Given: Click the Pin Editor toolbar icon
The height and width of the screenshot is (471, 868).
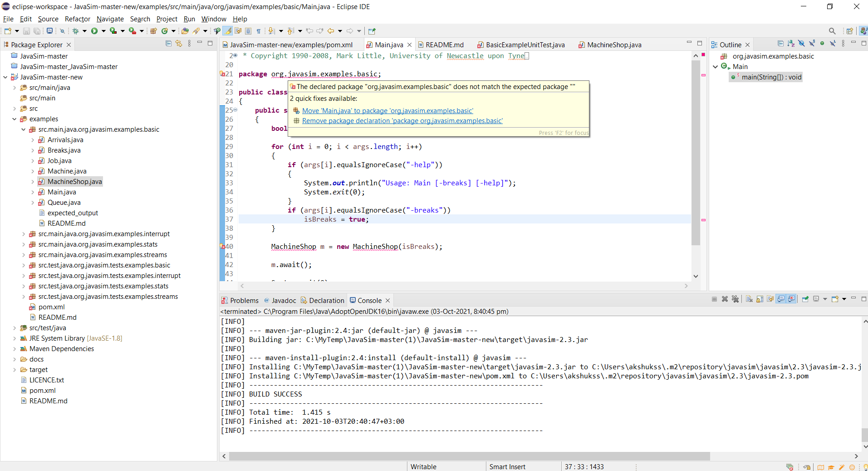Looking at the screenshot, I should click(x=372, y=31).
